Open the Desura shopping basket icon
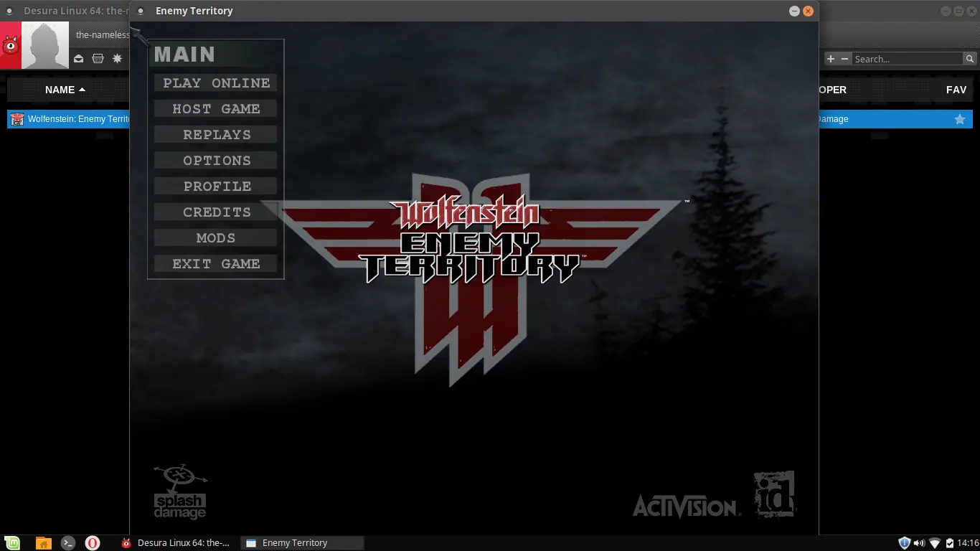 coord(98,59)
